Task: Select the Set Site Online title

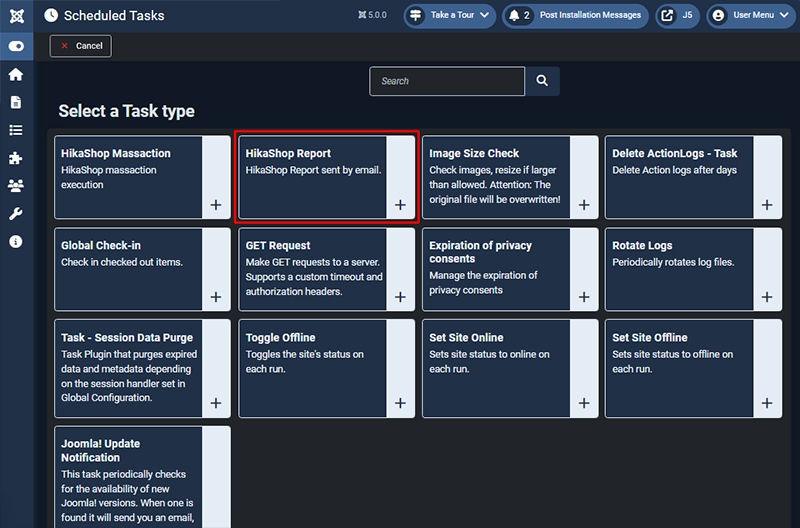Action: (466, 338)
